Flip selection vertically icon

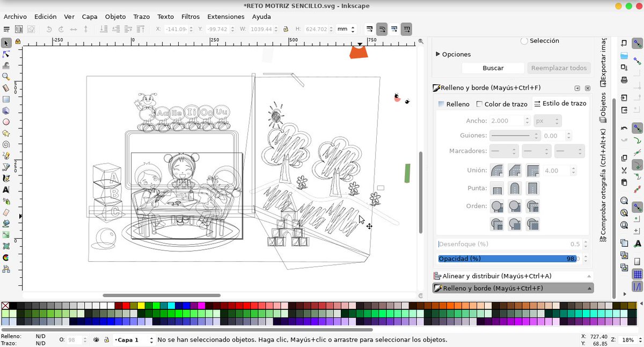coord(85,29)
